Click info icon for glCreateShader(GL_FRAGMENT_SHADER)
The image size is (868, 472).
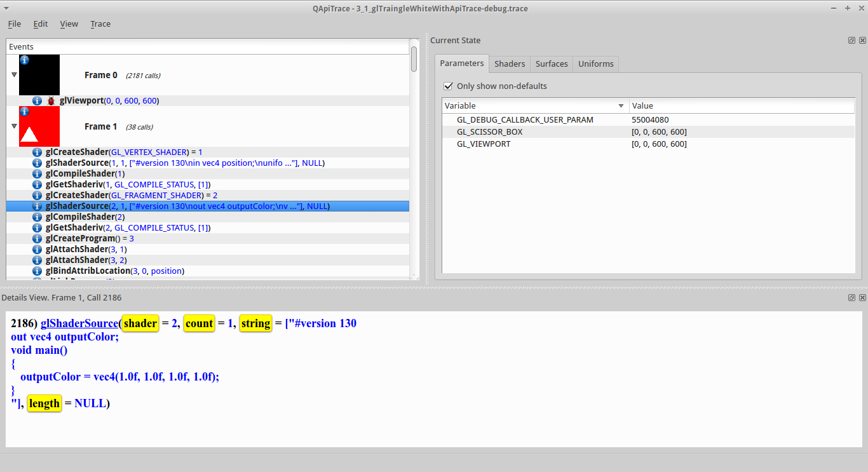(x=37, y=195)
